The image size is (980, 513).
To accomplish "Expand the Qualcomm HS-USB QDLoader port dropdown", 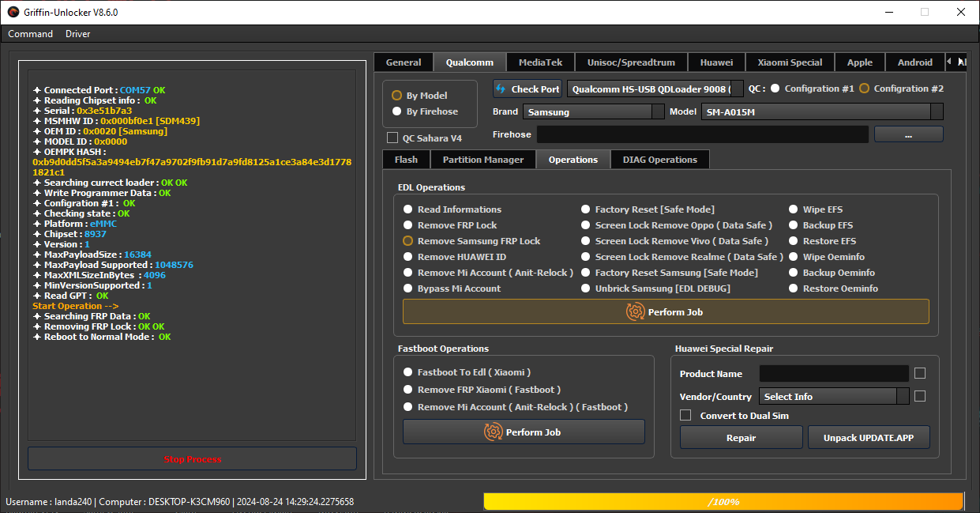I will click(x=655, y=89).
